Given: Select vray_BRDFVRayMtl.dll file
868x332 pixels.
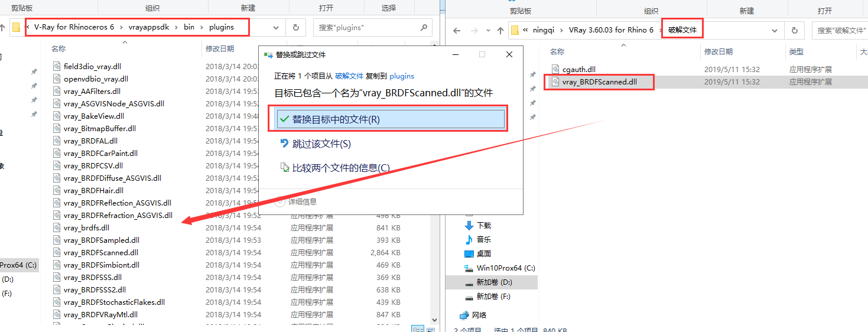Looking at the screenshot, I should 100,314.
